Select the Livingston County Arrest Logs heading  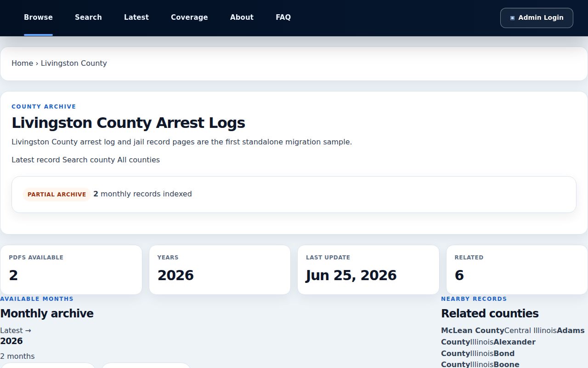128,123
